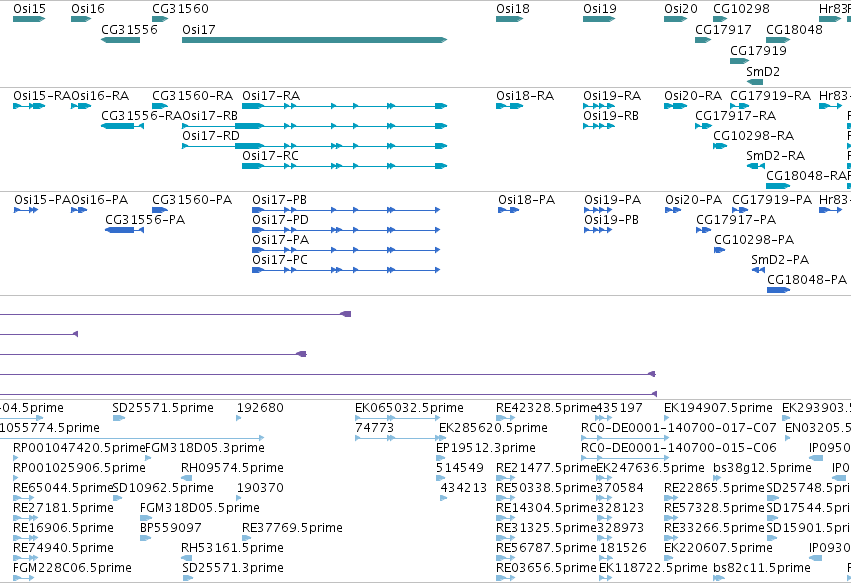Select the CG17919-RA transcript label

770,96
